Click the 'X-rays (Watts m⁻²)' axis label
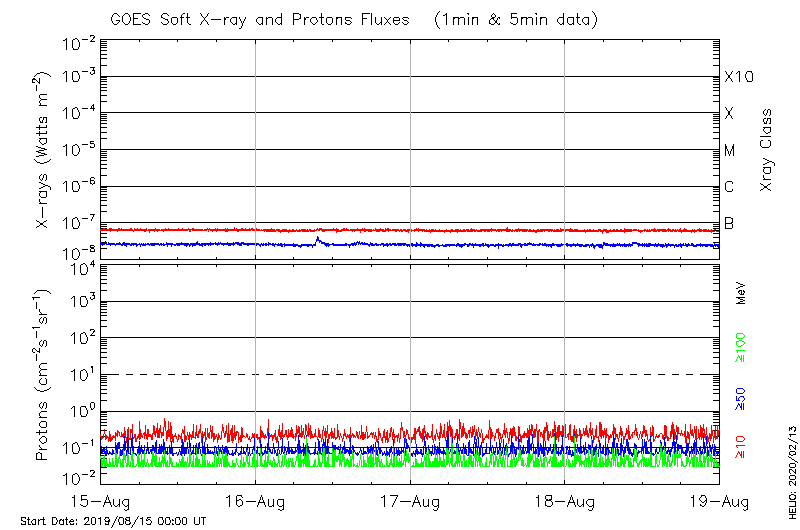Screen dimensions: 800x530 point(44,150)
